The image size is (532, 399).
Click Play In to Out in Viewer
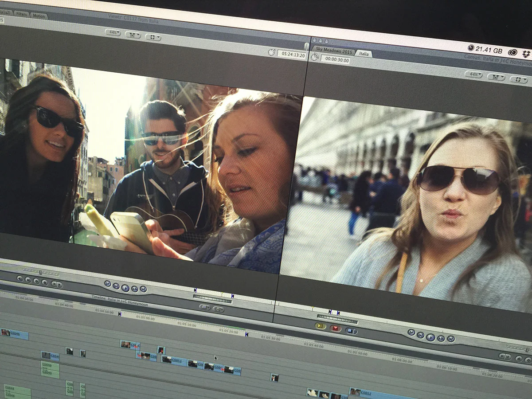pyautogui.click(x=116, y=286)
